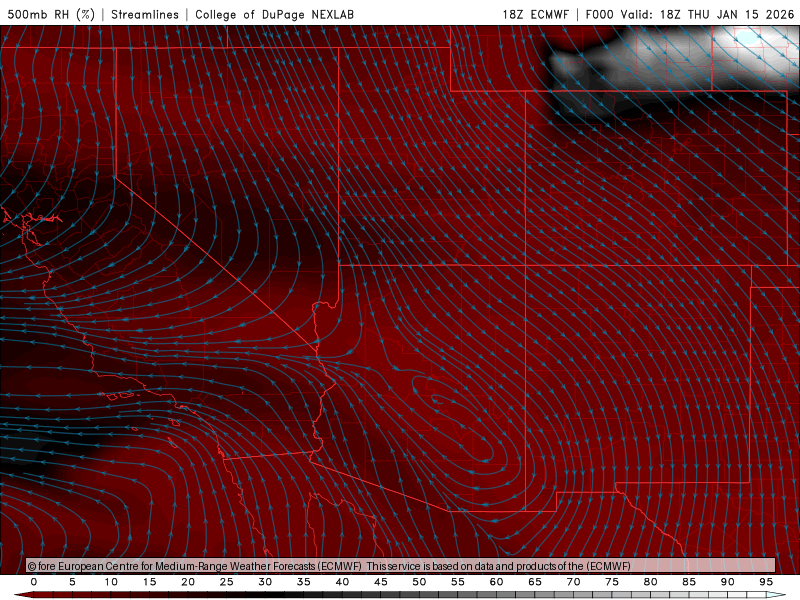Click colorbar label "40"

342,582
